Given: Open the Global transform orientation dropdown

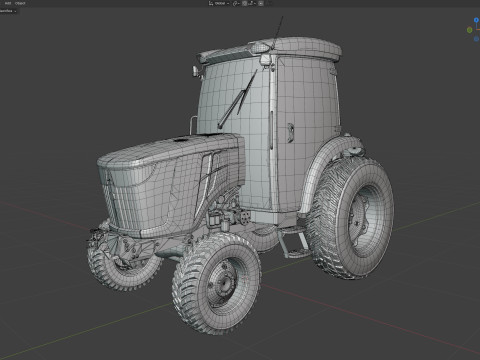Looking at the screenshot, I should [219, 3].
